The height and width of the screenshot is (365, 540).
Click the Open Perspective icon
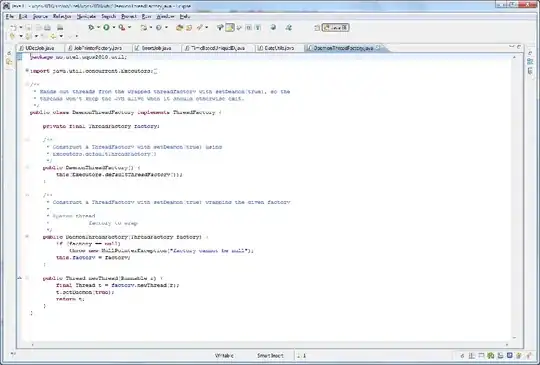coord(317,28)
